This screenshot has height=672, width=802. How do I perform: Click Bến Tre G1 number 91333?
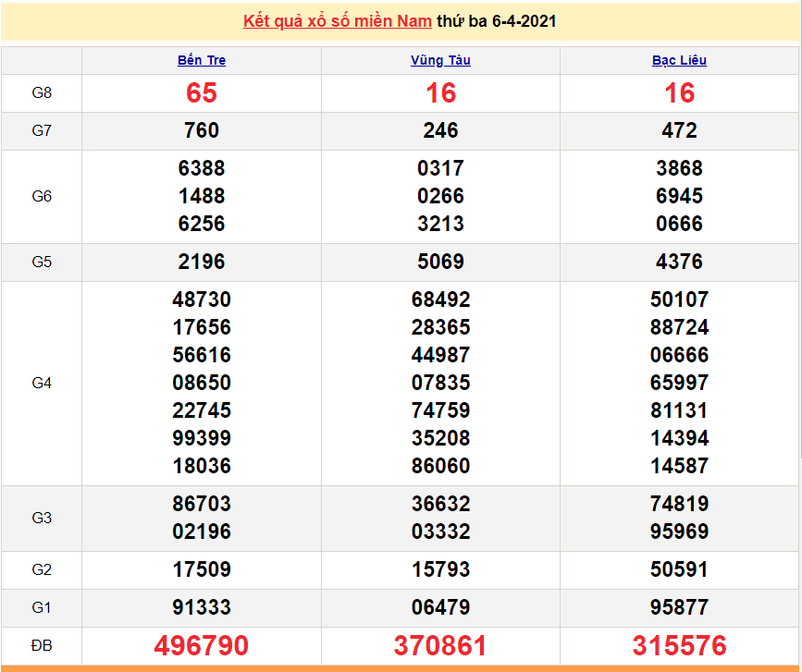tap(202, 607)
